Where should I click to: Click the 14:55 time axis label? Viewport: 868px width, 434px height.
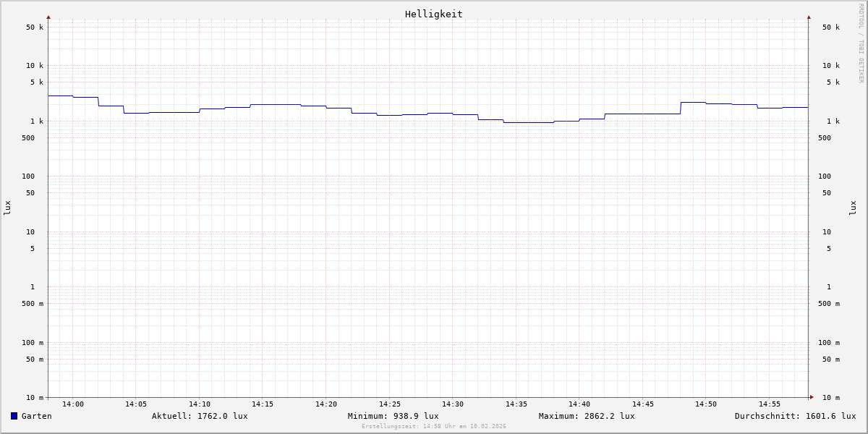[x=770, y=404]
